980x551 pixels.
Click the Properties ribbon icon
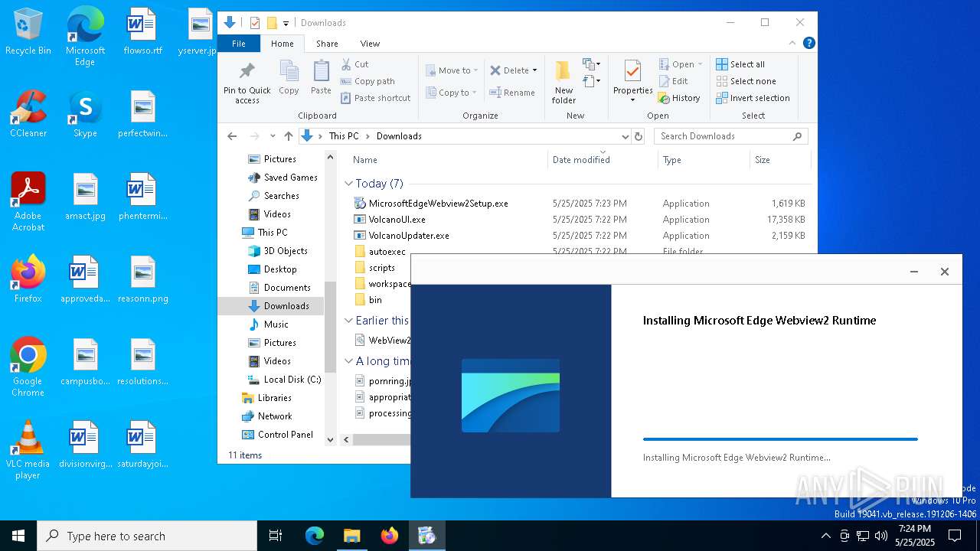coord(632,71)
